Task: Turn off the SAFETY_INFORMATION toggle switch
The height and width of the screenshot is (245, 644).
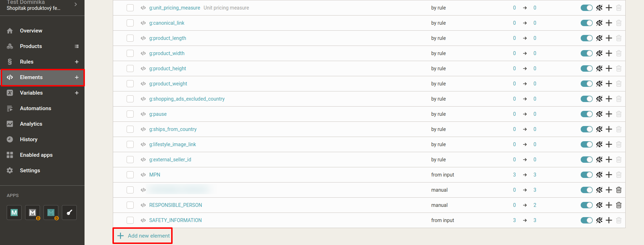Action: [x=586, y=220]
